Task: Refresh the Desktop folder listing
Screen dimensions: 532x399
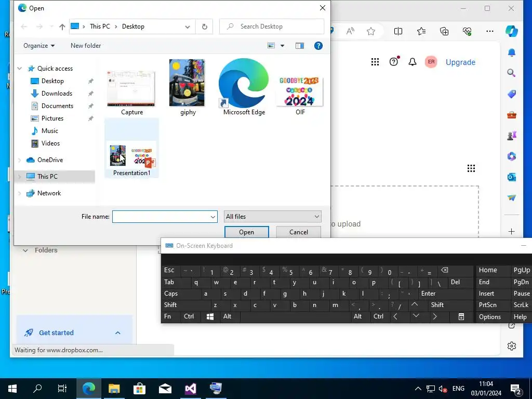Action: point(205,26)
